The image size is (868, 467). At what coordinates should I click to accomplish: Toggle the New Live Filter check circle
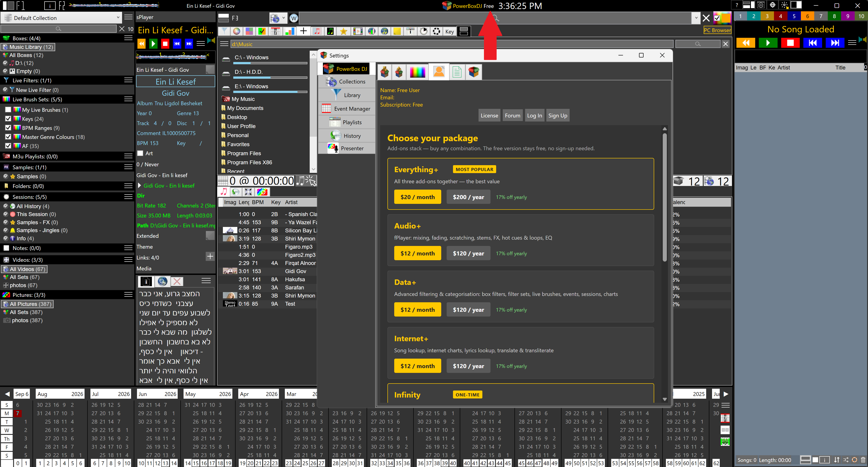tap(5, 90)
